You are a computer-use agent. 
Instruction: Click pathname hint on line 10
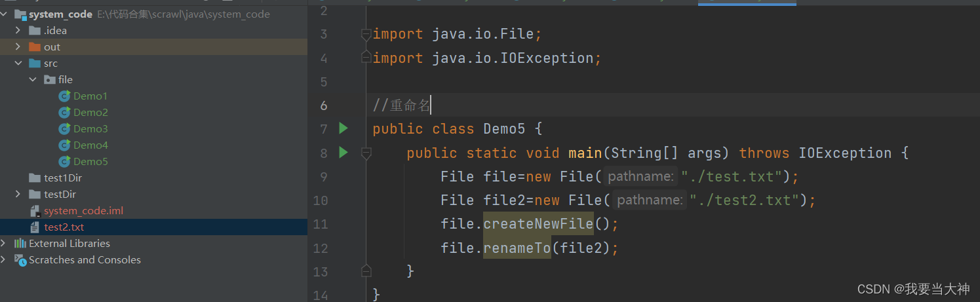coord(648,200)
